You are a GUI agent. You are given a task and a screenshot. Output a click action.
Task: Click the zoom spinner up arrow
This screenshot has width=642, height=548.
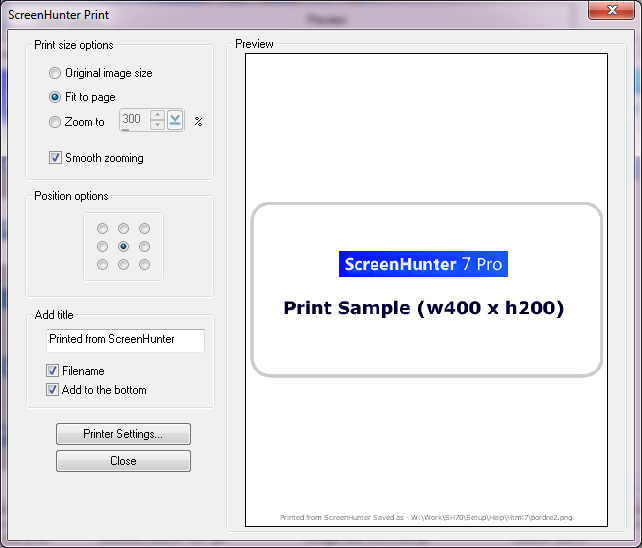point(157,116)
